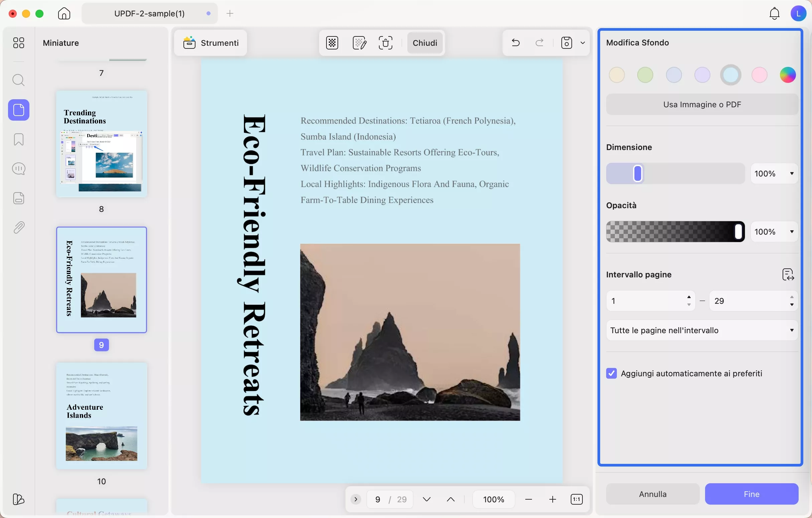Viewport: 812px width, 518px height.
Task: Expand the Opacità 100% dropdown
Action: click(792, 232)
